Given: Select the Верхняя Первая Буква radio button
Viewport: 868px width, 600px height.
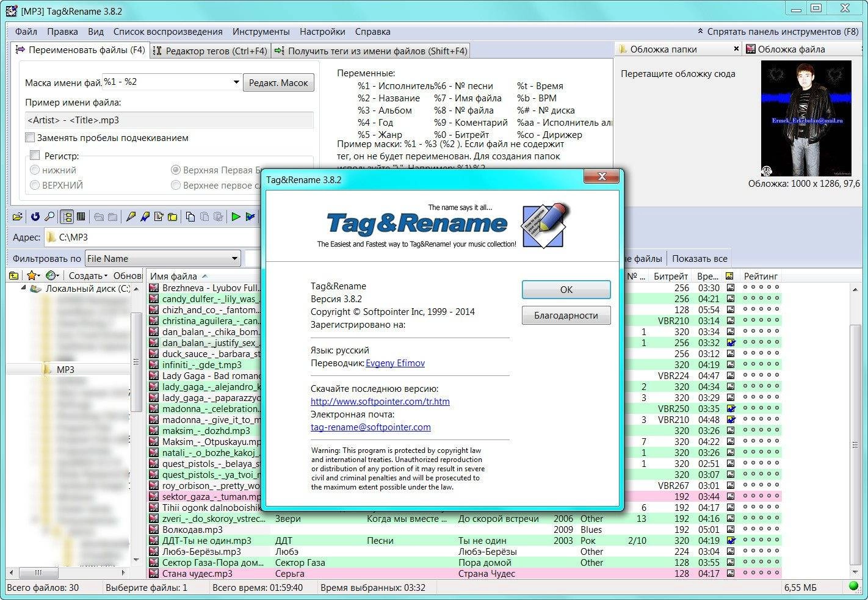Looking at the screenshot, I should pyautogui.click(x=176, y=170).
